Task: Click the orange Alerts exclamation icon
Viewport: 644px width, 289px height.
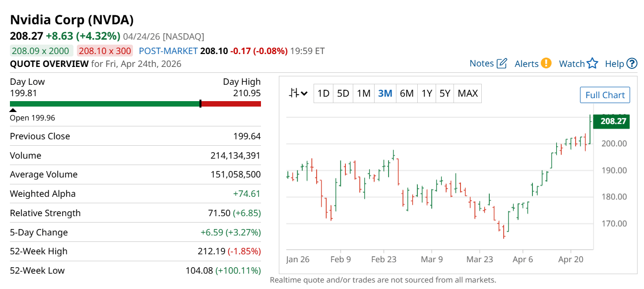Action: coord(546,63)
